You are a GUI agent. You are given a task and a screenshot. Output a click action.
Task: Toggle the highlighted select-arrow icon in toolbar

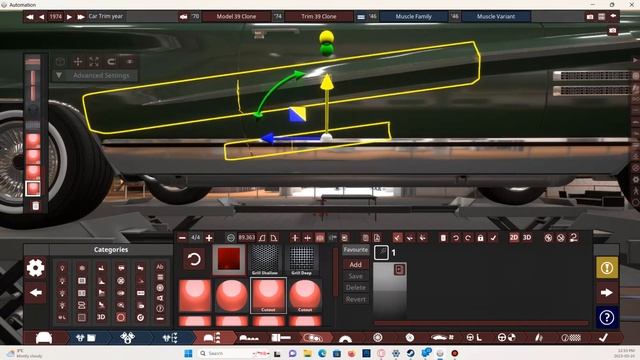[x=398, y=238]
